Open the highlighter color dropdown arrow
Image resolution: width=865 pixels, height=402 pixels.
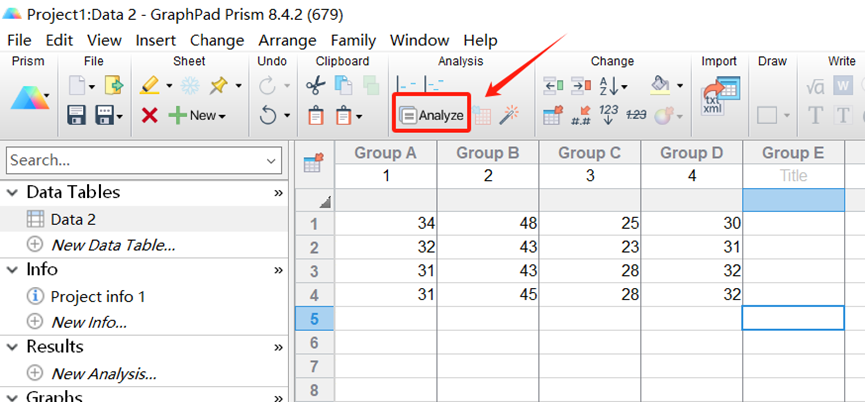(x=169, y=86)
